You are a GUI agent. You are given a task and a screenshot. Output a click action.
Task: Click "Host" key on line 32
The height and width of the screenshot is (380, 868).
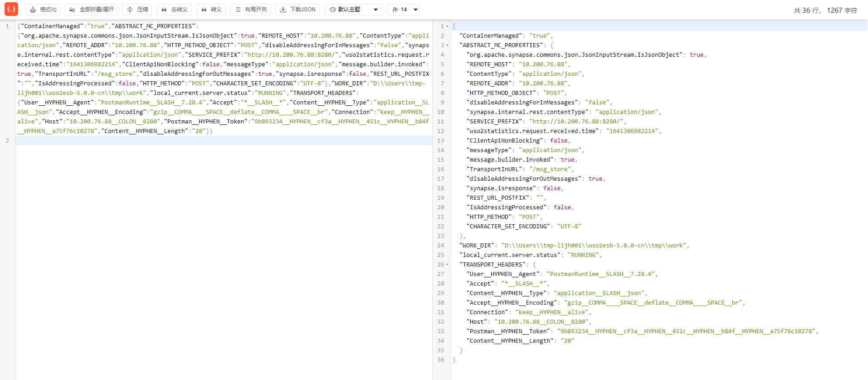coord(477,322)
